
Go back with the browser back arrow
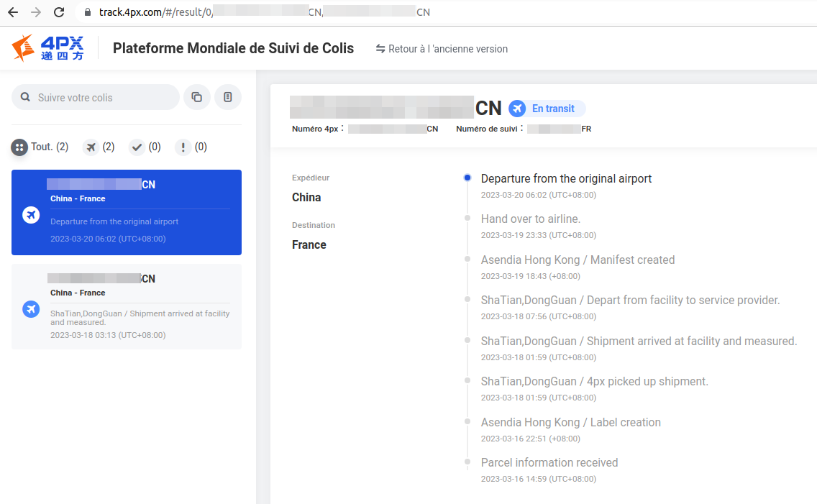point(13,12)
